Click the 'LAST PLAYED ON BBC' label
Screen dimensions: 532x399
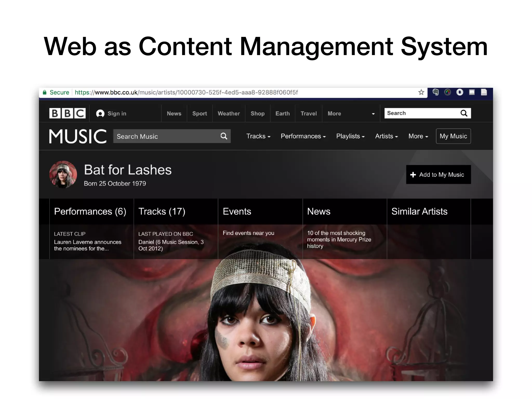[x=165, y=234]
